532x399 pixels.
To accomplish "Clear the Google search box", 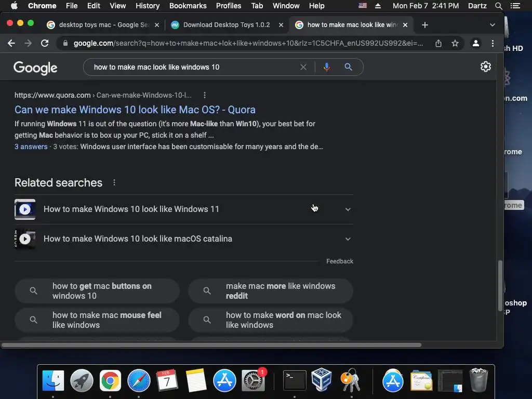I will (x=303, y=67).
